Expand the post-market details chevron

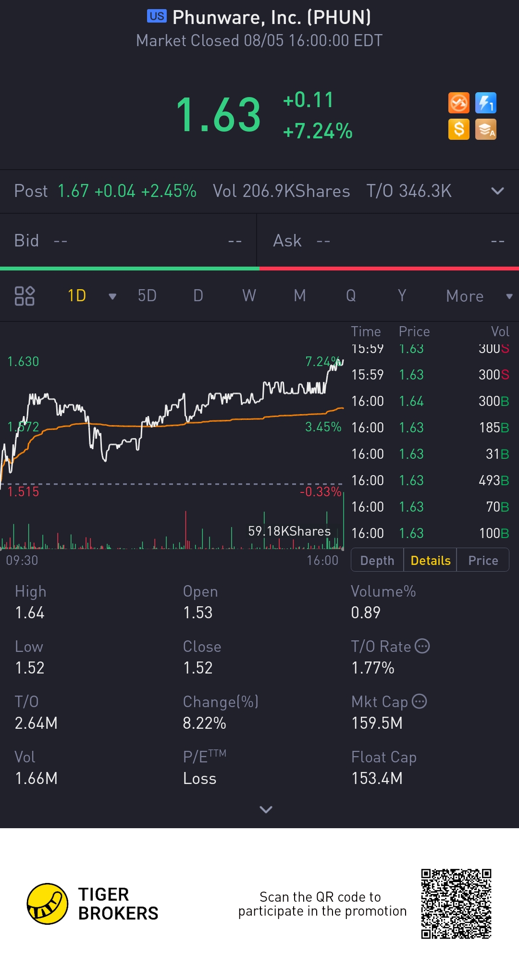tap(497, 191)
